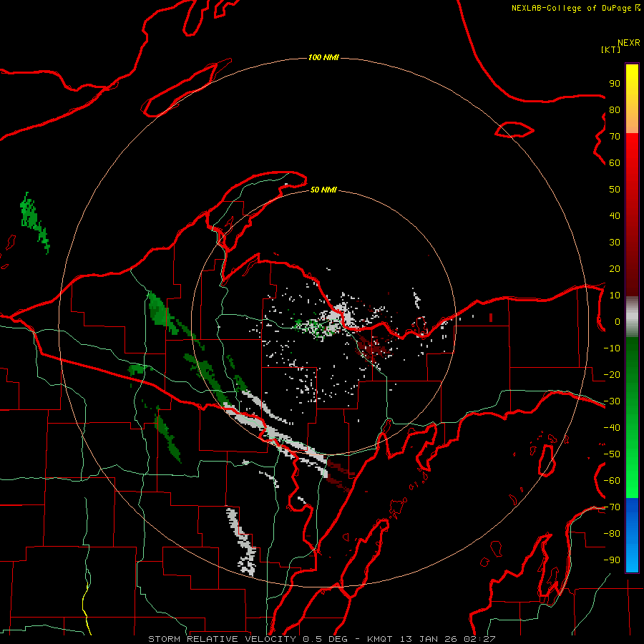Pick the yellow segment atop the color bar
The width and height of the screenshot is (644, 644).
(632, 99)
